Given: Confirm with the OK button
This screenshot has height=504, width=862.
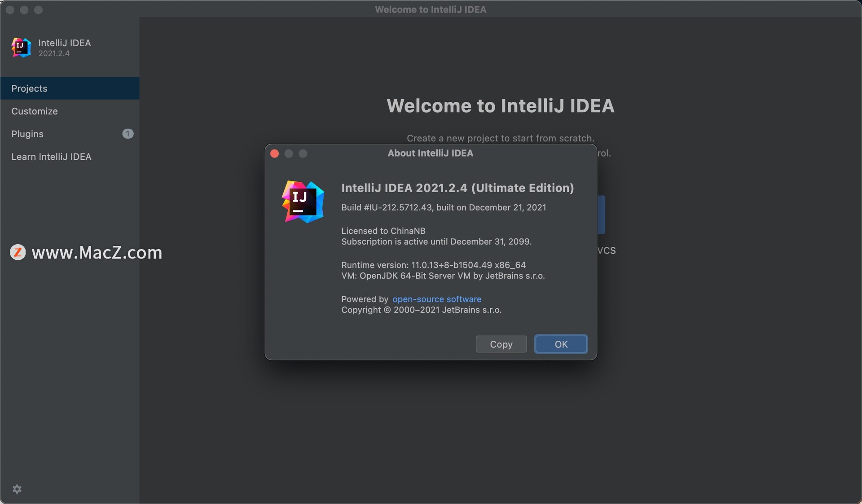Looking at the screenshot, I should (561, 344).
